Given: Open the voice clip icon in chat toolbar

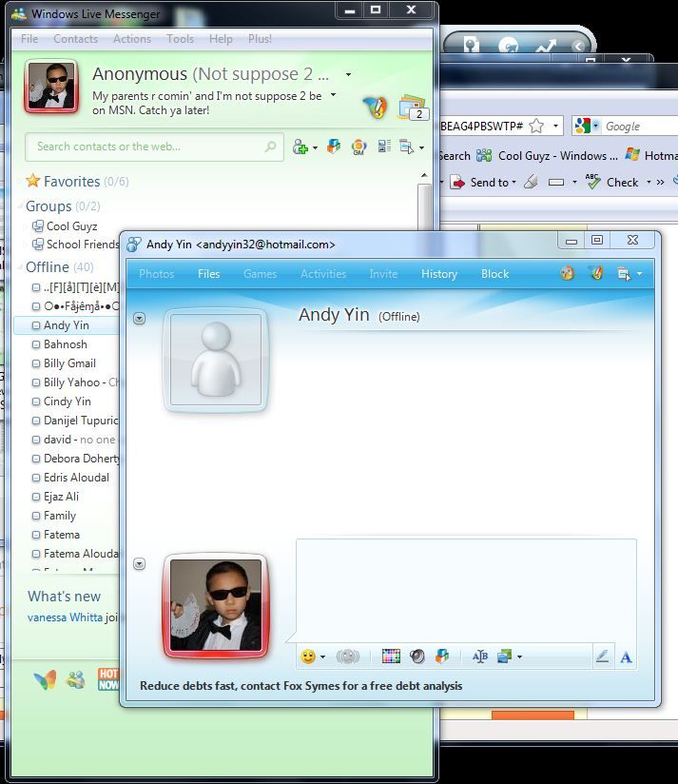Looking at the screenshot, I should pyautogui.click(x=417, y=656).
